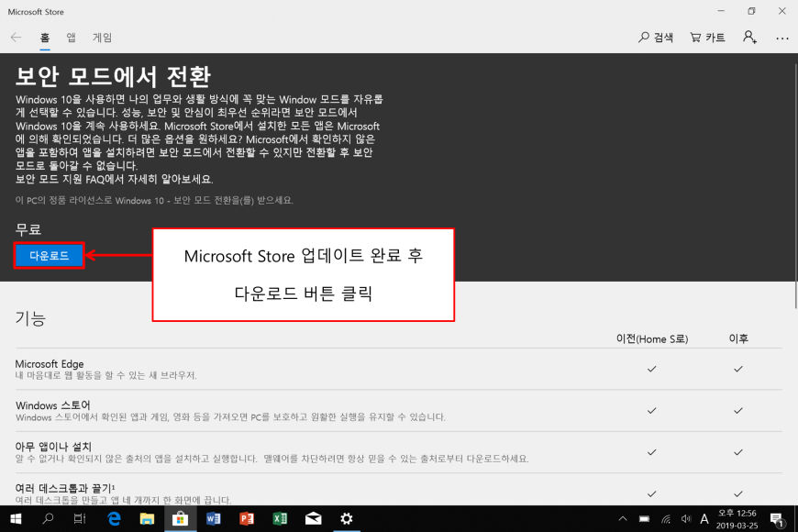
Task: Switch to the 게임 tab
Action: [x=103, y=38]
